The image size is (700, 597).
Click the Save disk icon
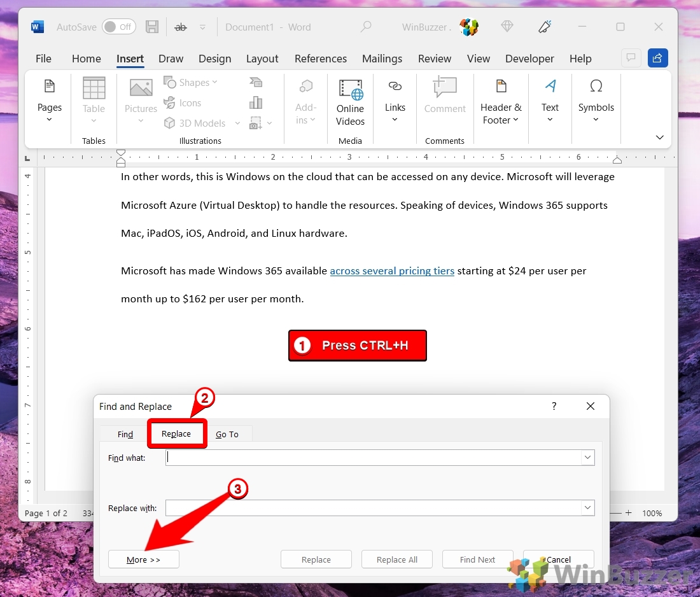coord(152,27)
